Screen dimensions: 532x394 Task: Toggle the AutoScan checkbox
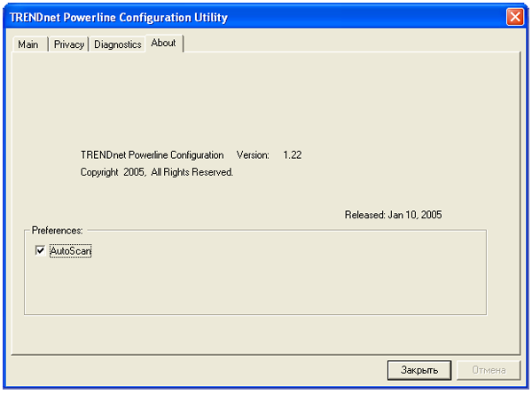pyautogui.click(x=40, y=251)
